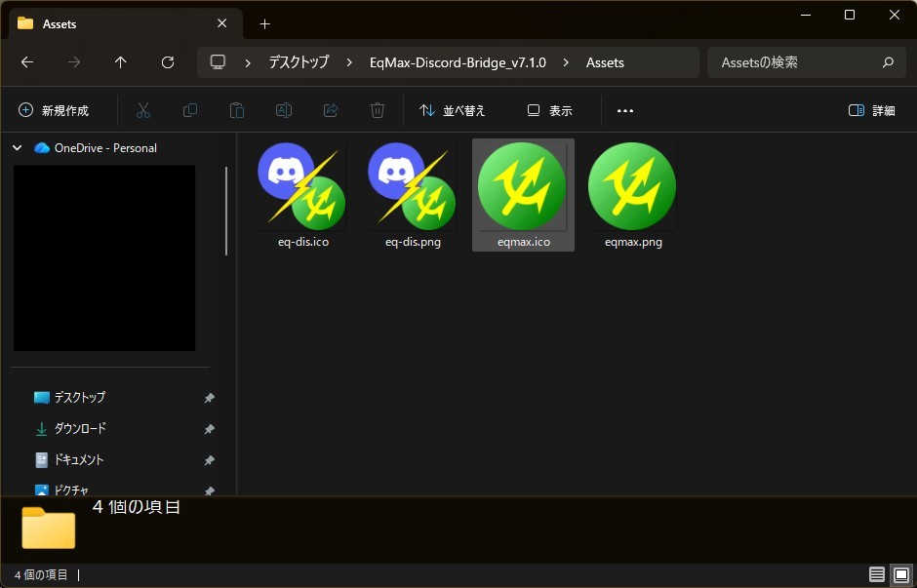Click the Share icon in toolbar
This screenshot has width=917, height=588.
331,110
